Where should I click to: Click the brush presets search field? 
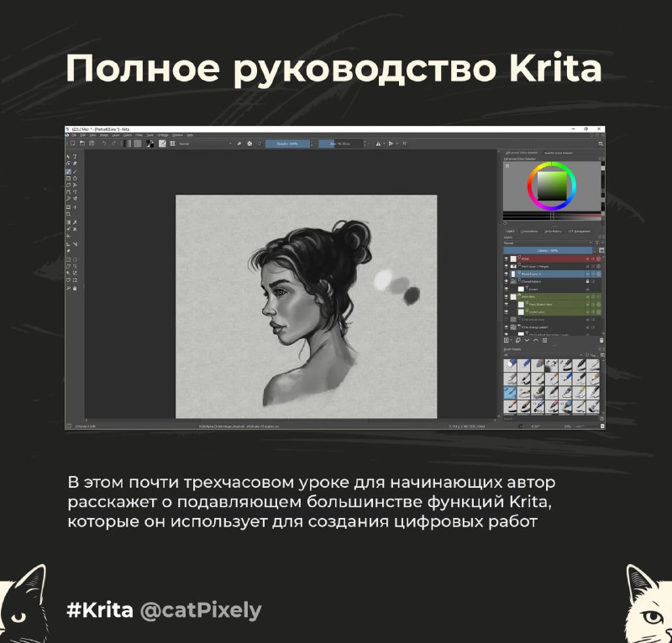(x=551, y=419)
